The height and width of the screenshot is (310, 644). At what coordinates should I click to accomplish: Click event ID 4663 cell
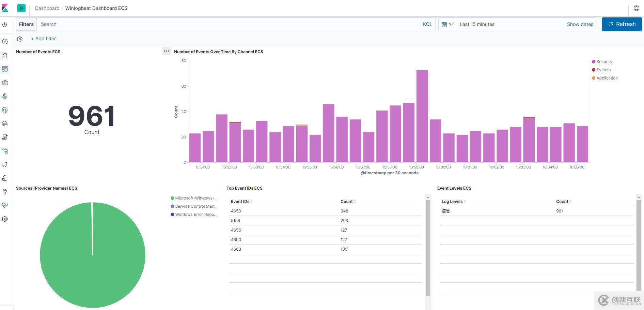pyautogui.click(x=236, y=249)
